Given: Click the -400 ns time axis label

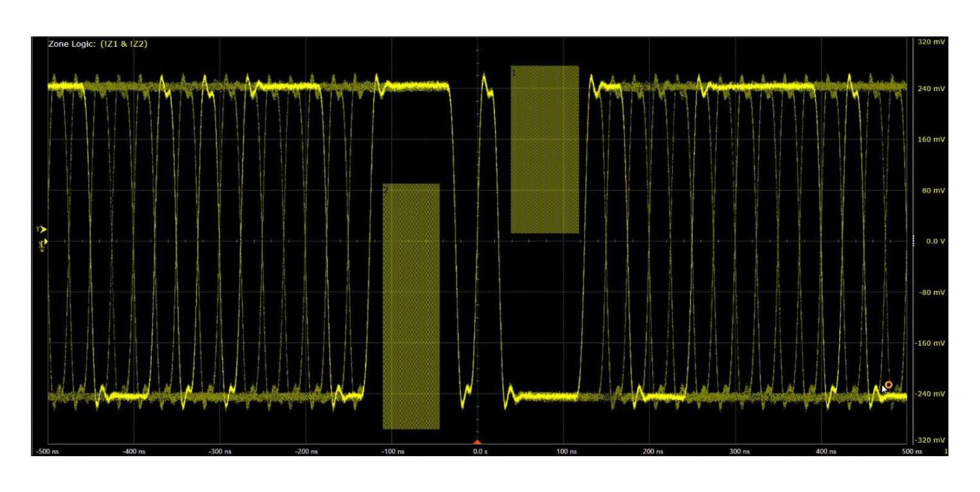Looking at the screenshot, I should (134, 451).
